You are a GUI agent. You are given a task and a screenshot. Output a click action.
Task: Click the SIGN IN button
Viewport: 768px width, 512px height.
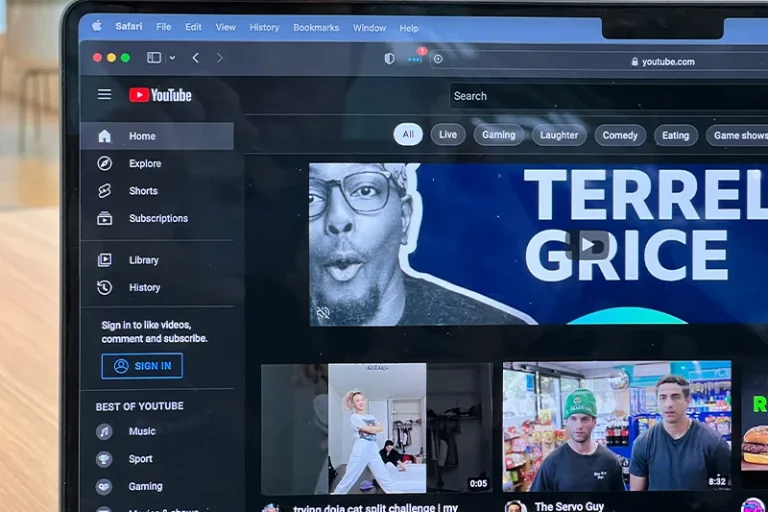click(142, 366)
